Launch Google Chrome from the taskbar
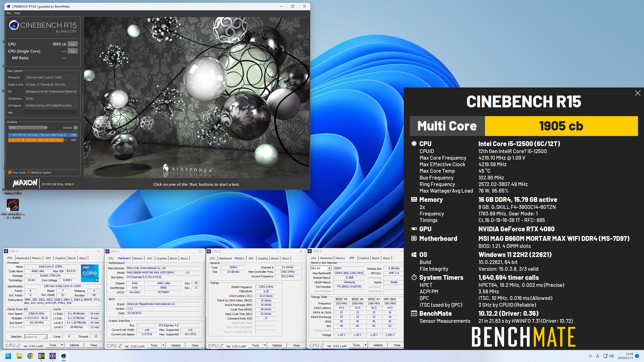The width and height of the screenshot is (644, 362). (x=30, y=356)
